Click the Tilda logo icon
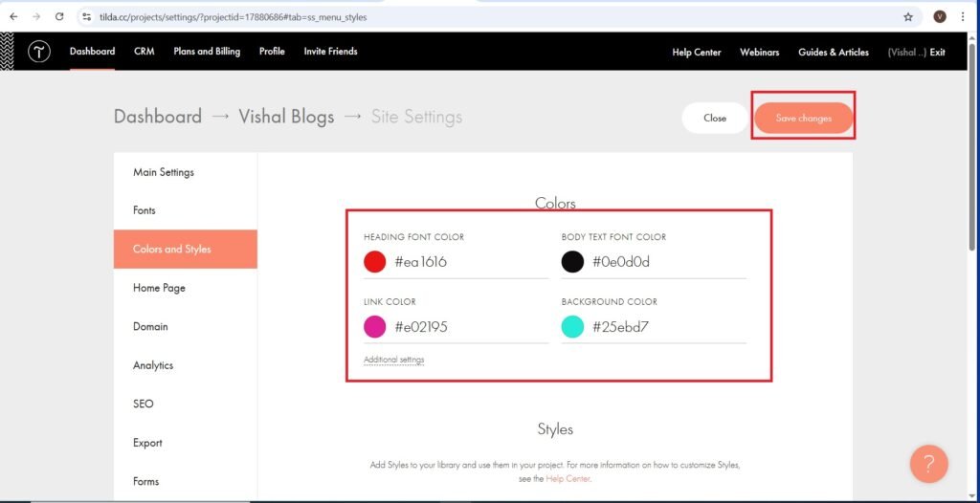The width and height of the screenshot is (980, 503). [x=38, y=52]
